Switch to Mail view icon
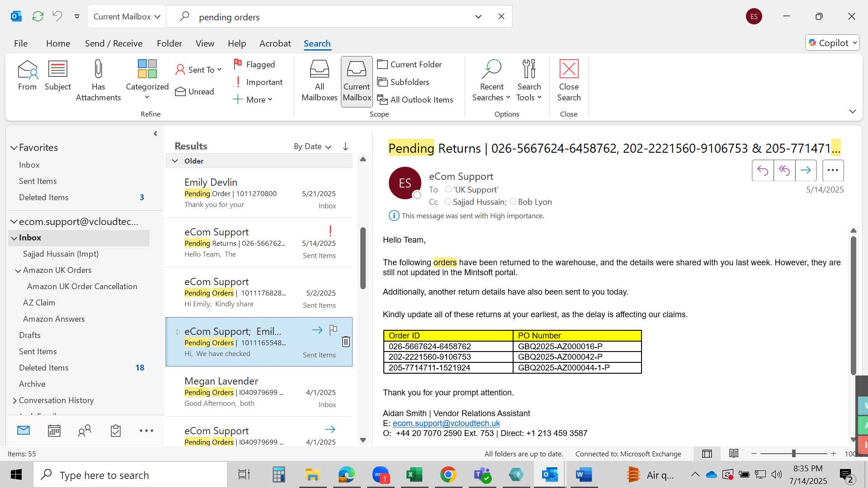The height and width of the screenshot is (488, 868). (x=24, y=431)
